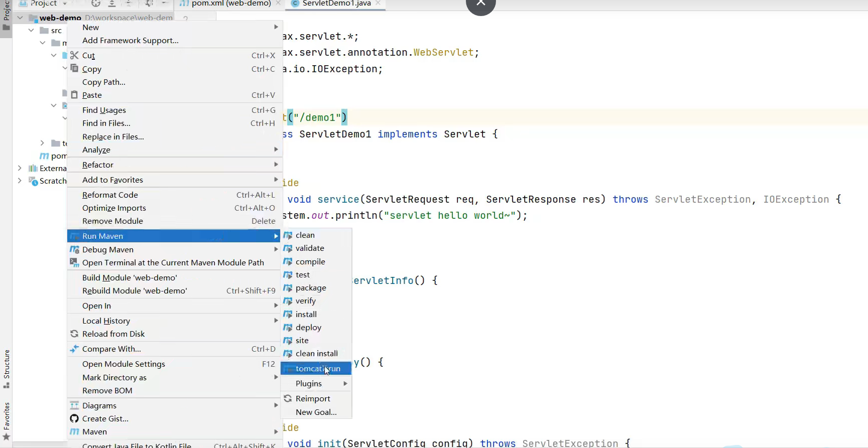
Task: Switch to ServletDemo1.java tab
Action: coord(336,4)
